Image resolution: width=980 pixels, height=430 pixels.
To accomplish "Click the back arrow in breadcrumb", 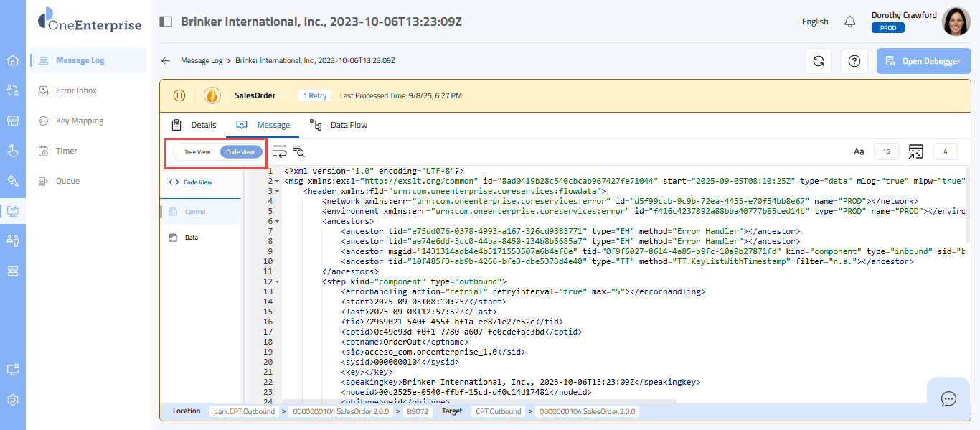I will (166, 61).
